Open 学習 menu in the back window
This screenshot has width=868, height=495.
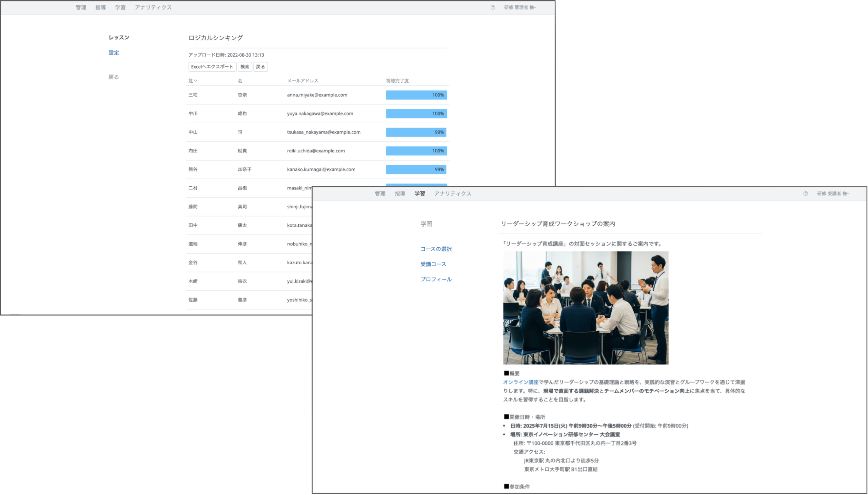[x=120, y=7]
